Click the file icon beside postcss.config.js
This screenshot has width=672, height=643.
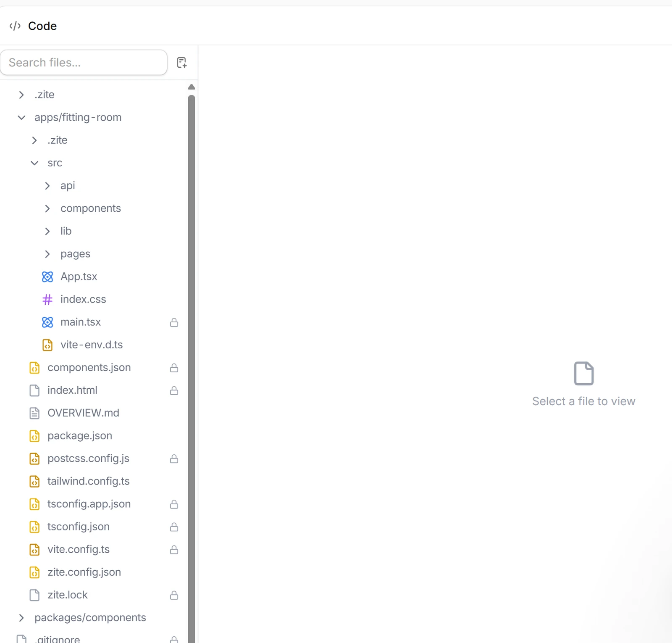pyautogui.click(x=34, y=459)
